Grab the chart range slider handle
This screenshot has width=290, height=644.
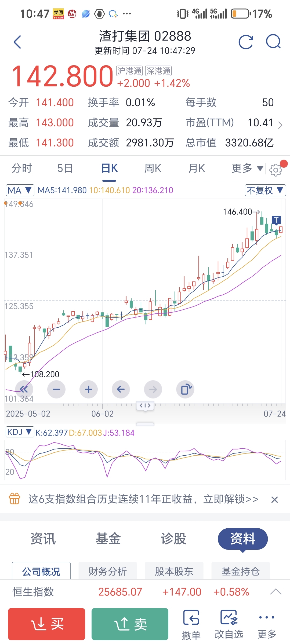coord(145,405)
